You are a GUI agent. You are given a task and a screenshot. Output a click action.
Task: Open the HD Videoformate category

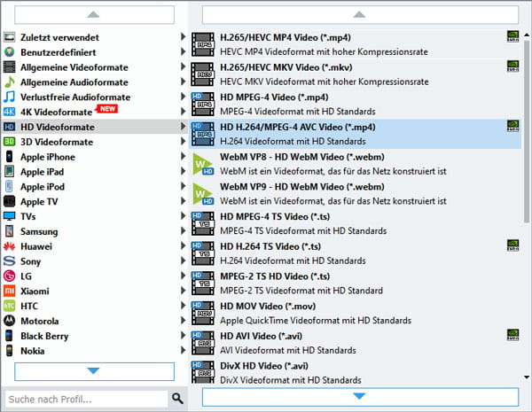pyautogui.click(x=95, y=127)
